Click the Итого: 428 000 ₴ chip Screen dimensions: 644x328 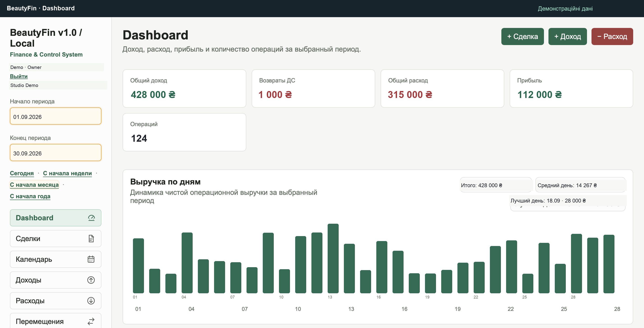tap(496, 185)
